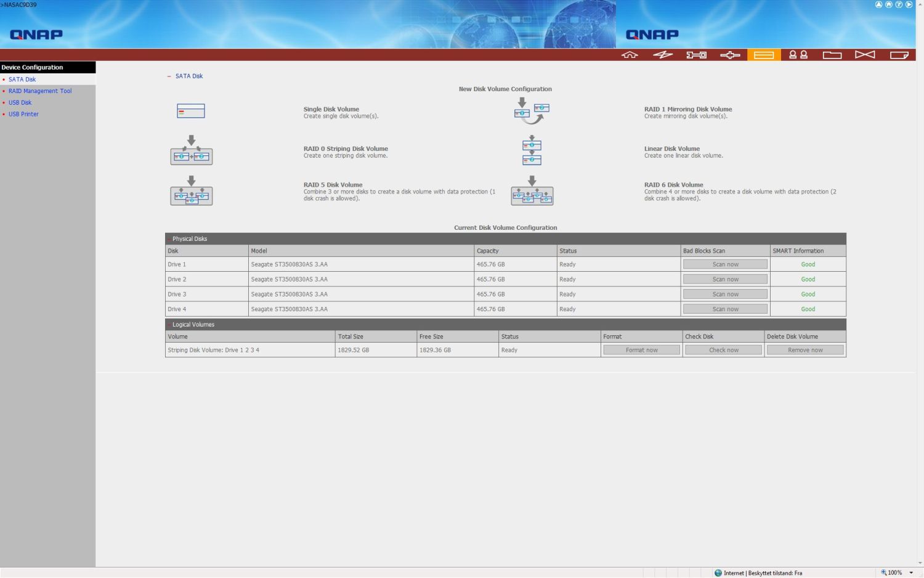Click the Single Disk Volume icon
The width and height of the screenshot is (924, 578).
click(191, 111)
